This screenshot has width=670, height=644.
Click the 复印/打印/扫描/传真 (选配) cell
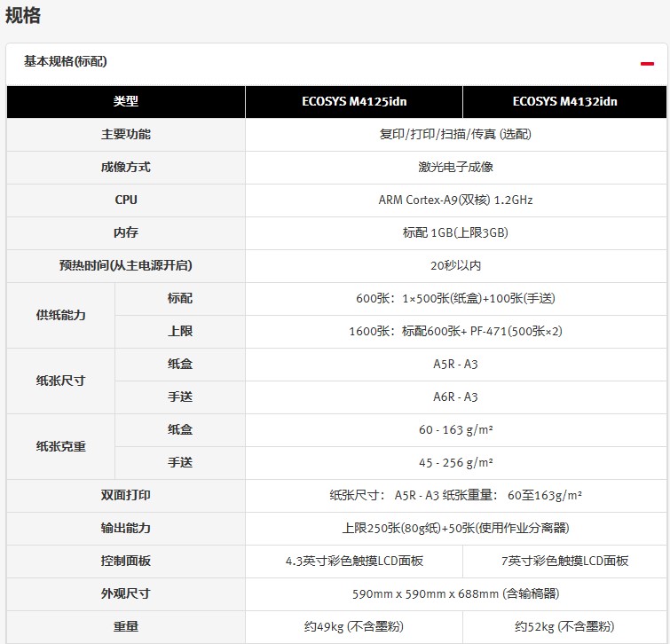tap(455, 135)
